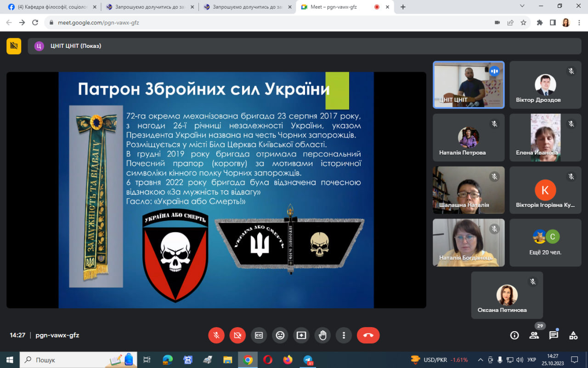588x368 pixels.
Task: Launch Microsoft Edge from the taskbar
Action: (x=167, y=360)
